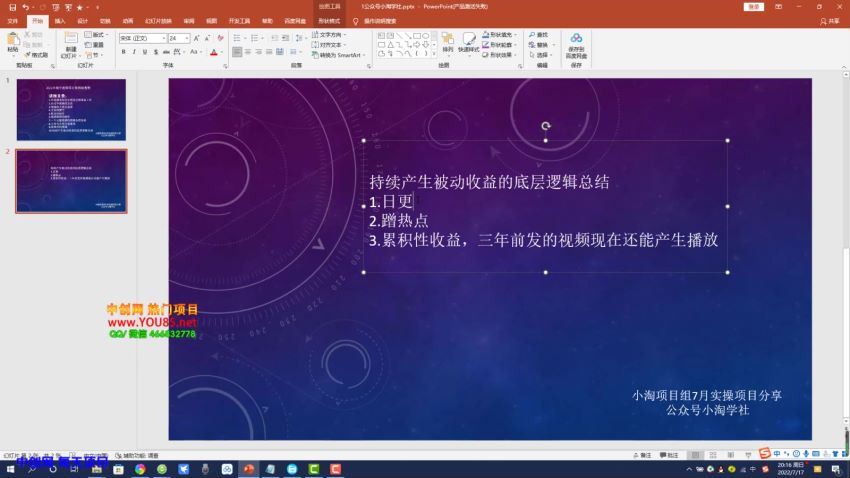Toggle Italic formatting
Image resolution: width=850 pixels, height=478 pixels.
click(x=134, y=52)
